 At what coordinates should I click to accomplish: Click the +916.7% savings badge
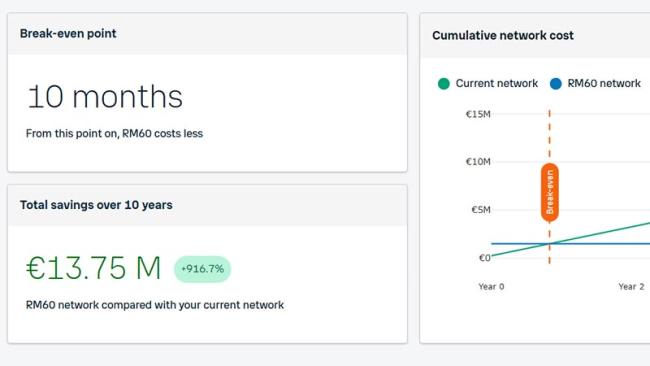(202, 269)
